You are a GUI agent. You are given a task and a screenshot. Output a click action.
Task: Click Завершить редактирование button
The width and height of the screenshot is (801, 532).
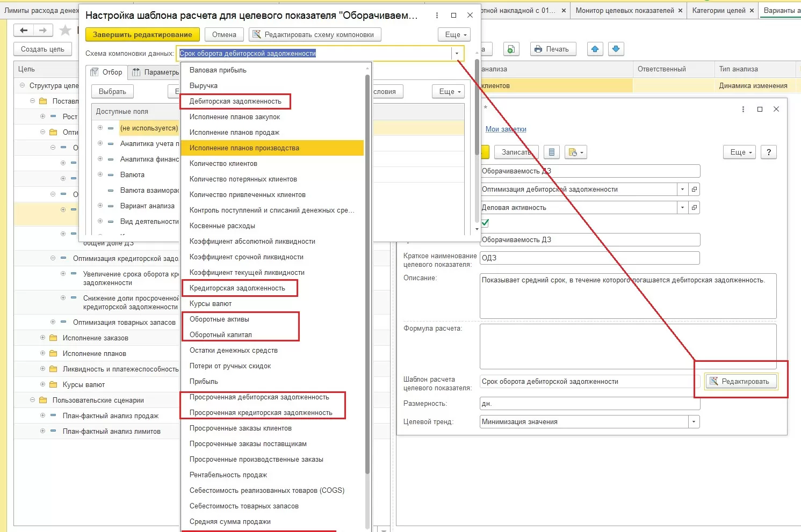[x=142, y=35]
